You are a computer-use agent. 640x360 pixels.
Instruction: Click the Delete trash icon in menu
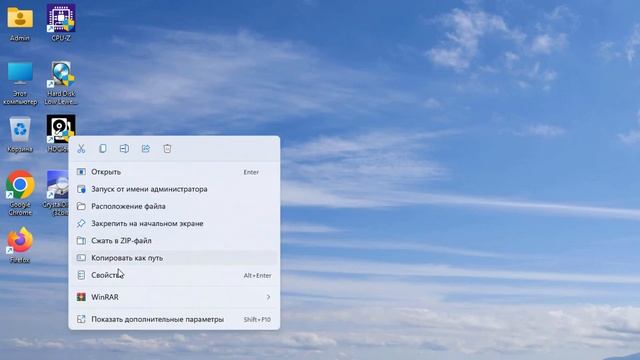click(x=167, y=149)
